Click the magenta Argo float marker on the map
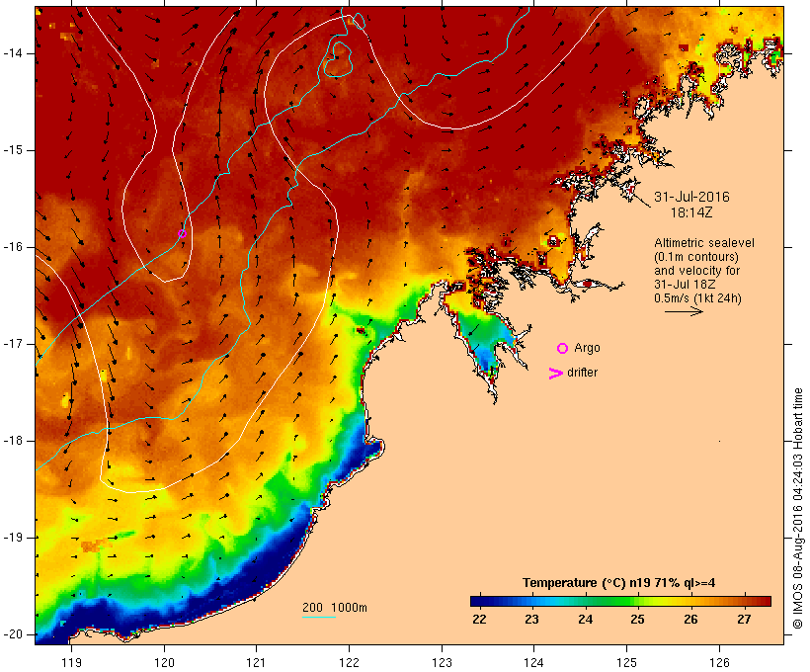The image size is (810, 672). [x=182, y=233]
